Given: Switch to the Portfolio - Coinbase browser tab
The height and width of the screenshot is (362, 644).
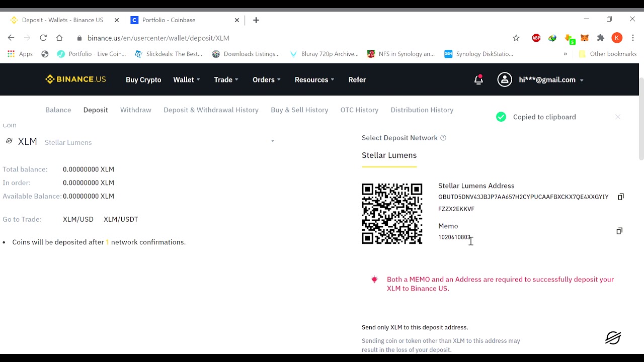Looking at the screenshot, I should pyautogui.click(x=185, y=20).
